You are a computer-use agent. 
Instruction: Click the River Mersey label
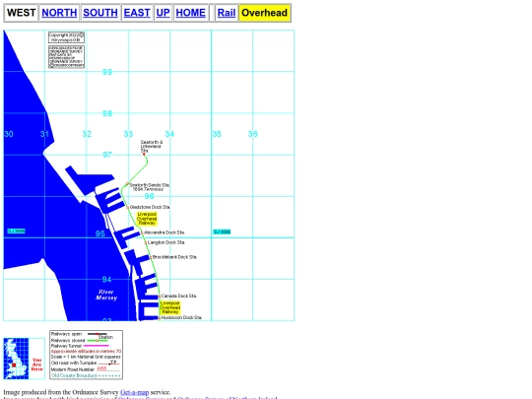106,295
